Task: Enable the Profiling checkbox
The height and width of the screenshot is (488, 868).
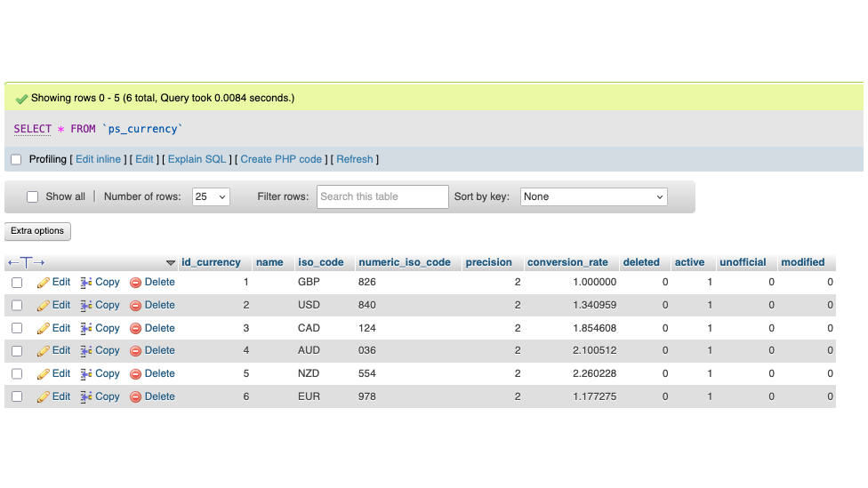Action: point(16,159)
